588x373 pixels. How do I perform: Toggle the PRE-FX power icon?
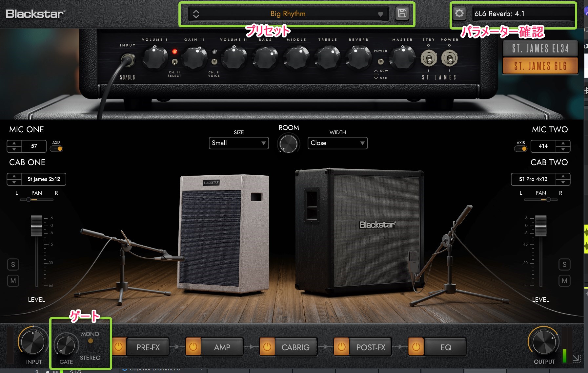tap(119, 347)
